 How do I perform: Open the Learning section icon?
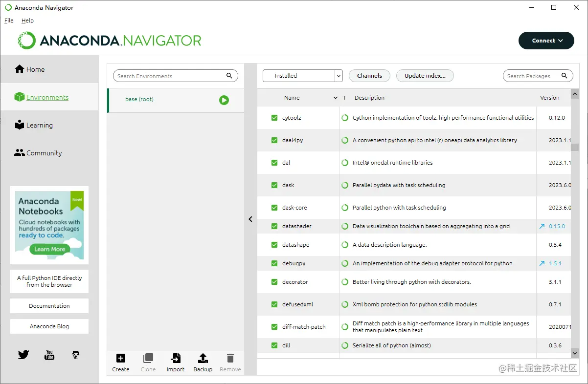(x=19, y=125)
